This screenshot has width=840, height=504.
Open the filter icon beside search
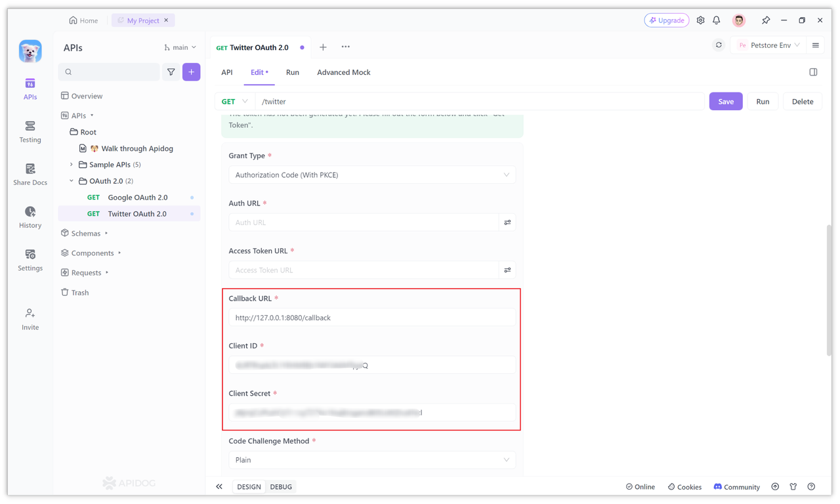(x=171, y=72)
